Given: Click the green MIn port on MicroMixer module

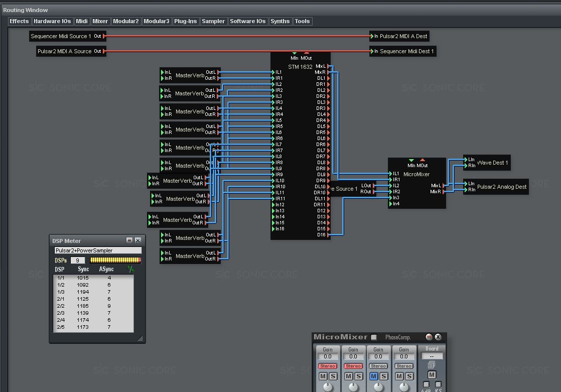Looking at the screenshot, I should click(411, 161).
